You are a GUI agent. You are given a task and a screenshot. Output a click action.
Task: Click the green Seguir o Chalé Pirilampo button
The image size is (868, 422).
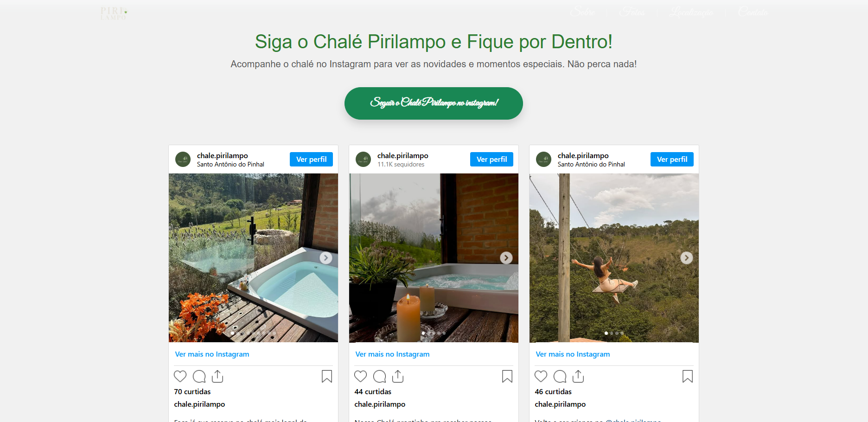point(434,103)
